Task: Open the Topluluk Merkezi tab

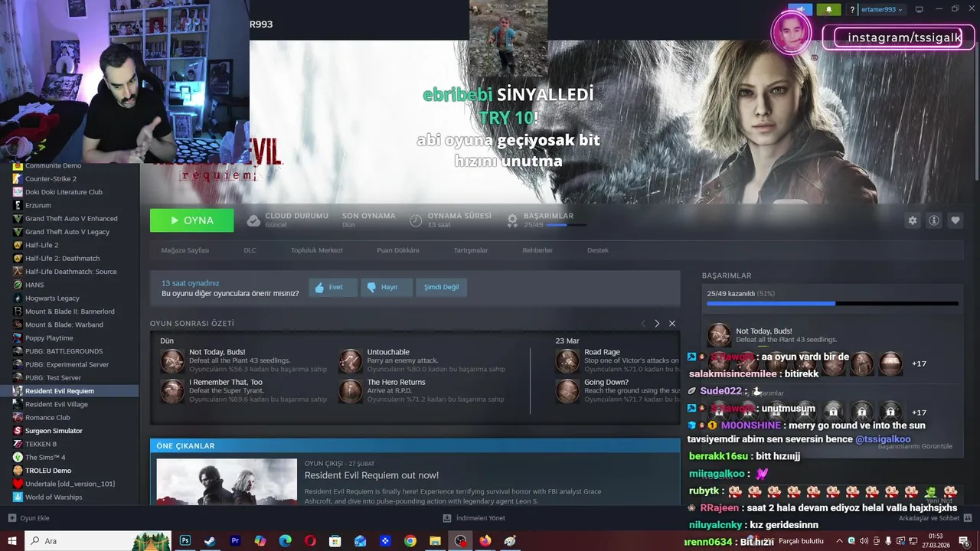Action: [x=316, y=250]
